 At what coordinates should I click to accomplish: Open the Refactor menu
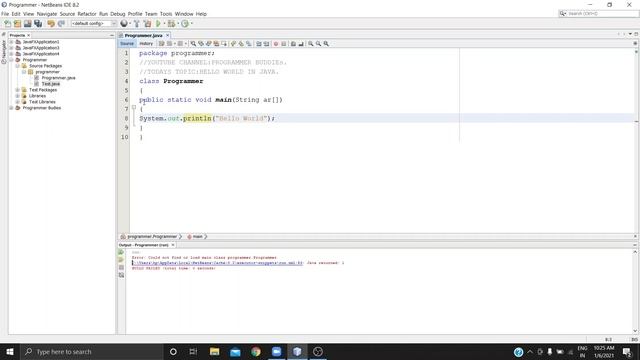click(x=87, y=14)
